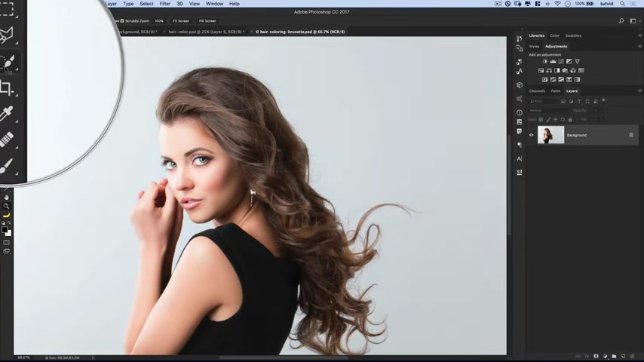644x362 pixels.
Task: Add a Photo Filter adjustment layer
Action: pyautogui.click(x=565, y=71)
